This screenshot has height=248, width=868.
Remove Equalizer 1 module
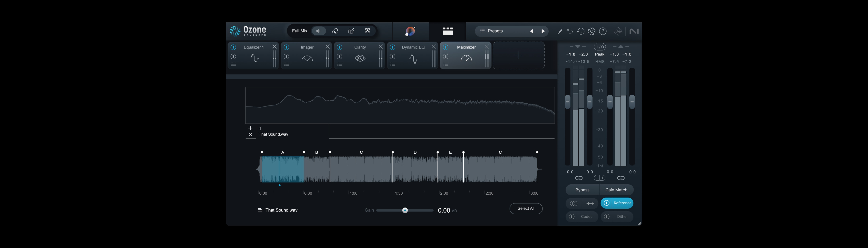tap(274, 47)
